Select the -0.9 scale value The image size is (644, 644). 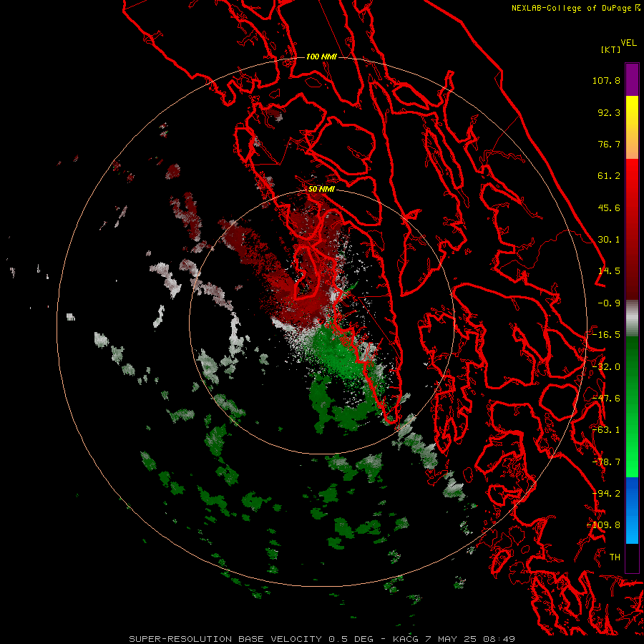tap(609, 303)
